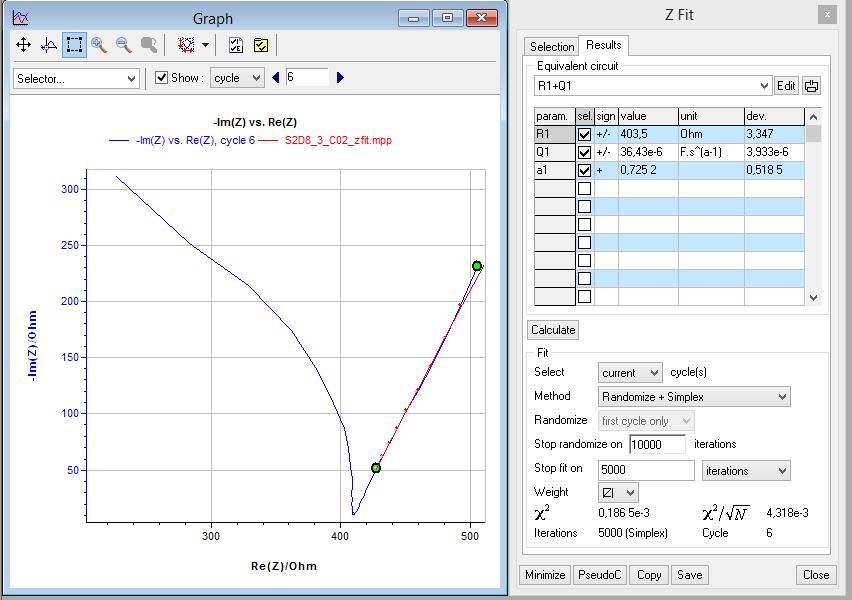852x600 pixels.
Task: Click the Q1 unit cell F.s^(a-1)
Action: pos(711,152)
